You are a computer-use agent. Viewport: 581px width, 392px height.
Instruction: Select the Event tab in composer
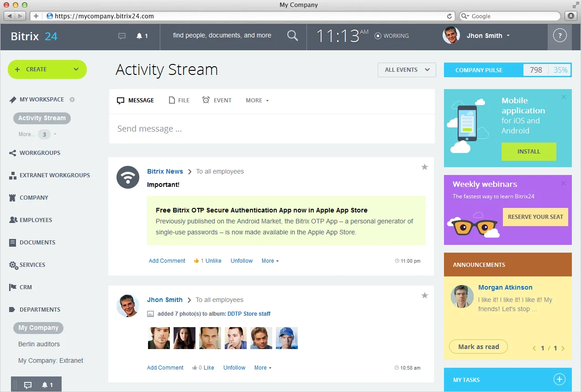click(x=217, y=101)
